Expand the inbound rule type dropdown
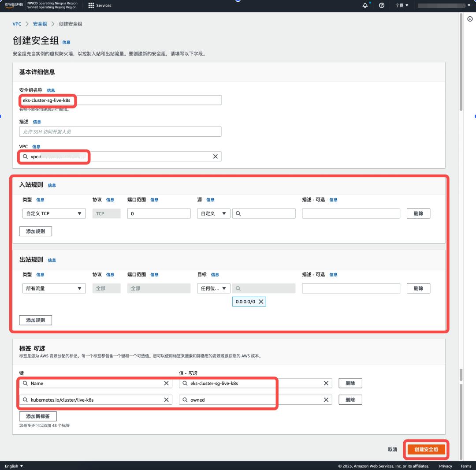476x470 pixels. pyautogui.click(x=54, y=213)
